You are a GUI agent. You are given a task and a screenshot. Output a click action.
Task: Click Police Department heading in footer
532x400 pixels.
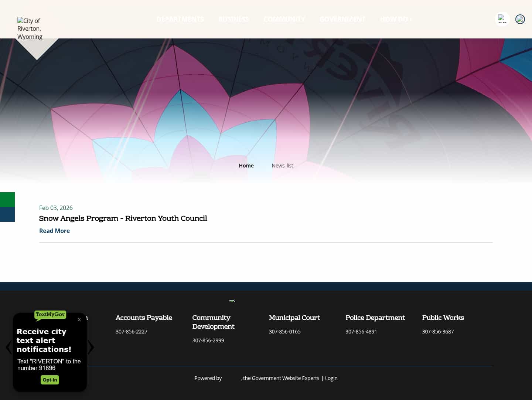tap(375, 318)
